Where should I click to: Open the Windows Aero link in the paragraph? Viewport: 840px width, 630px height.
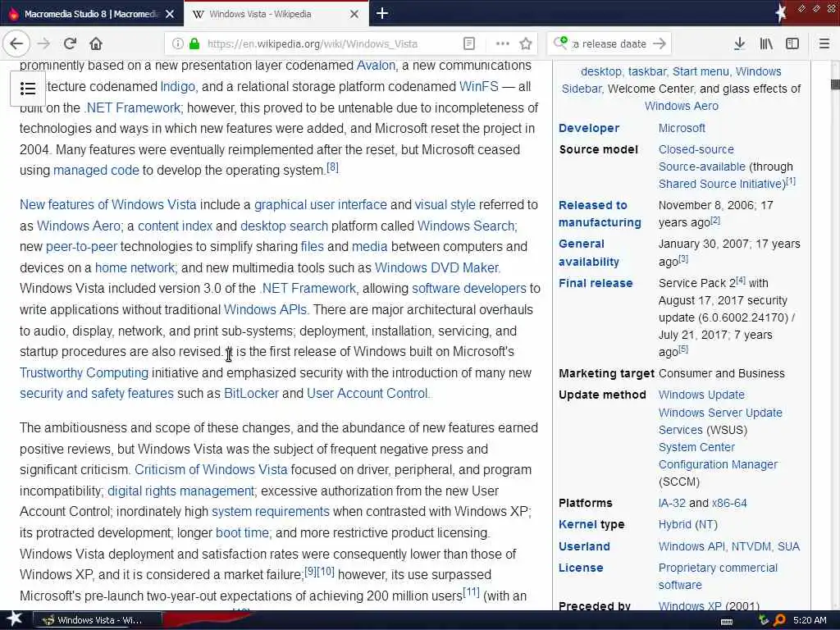tap(80, 226)
